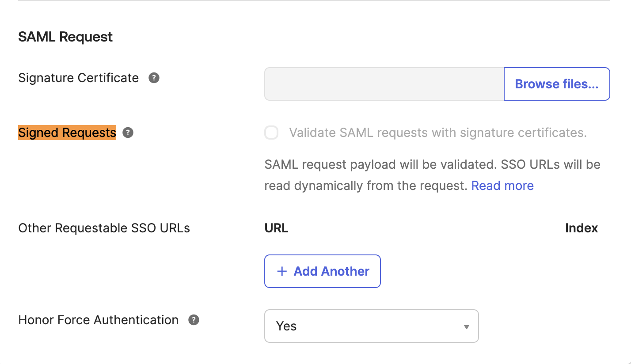Click the help icon beside Signature Certificate
The height and width of the screenshot is (364, 631).
[154, 78]
